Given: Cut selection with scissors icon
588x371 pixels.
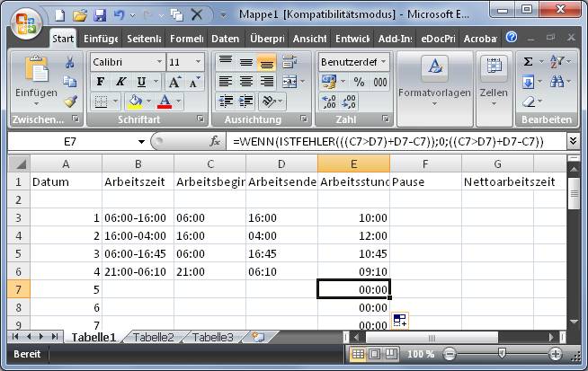Looking at the screenshot, I should tap(70, 62).
